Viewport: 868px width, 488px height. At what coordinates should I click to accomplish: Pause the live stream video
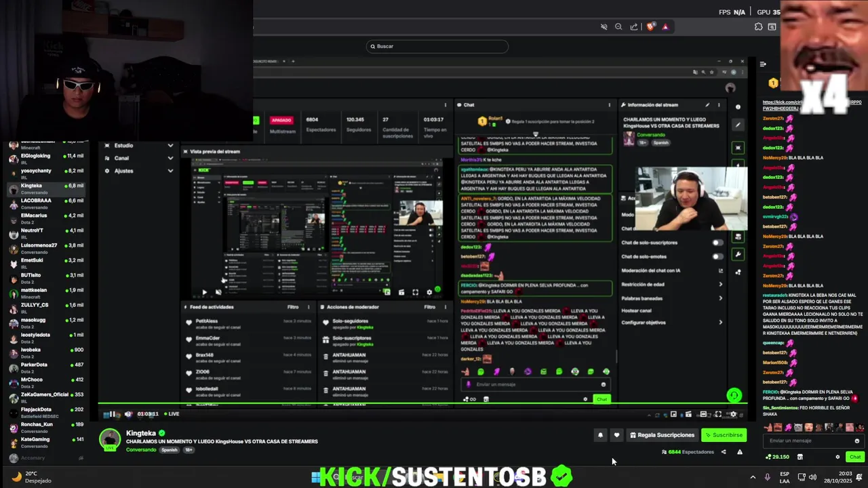coord(113,414)
